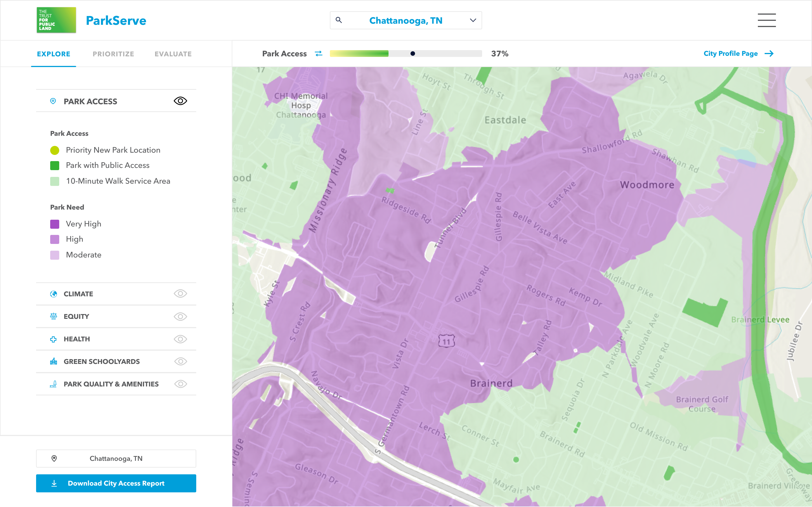Click the Green Schoolyards building icon
The height and width of the screenshot is (507, 812).
pyautogui.click(x=53, y=361)
